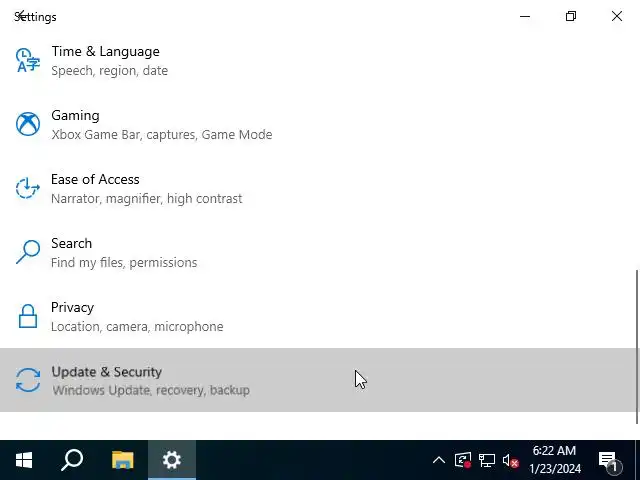
Task: Click the muted volume speaker icon
Action: coord(510,461)
